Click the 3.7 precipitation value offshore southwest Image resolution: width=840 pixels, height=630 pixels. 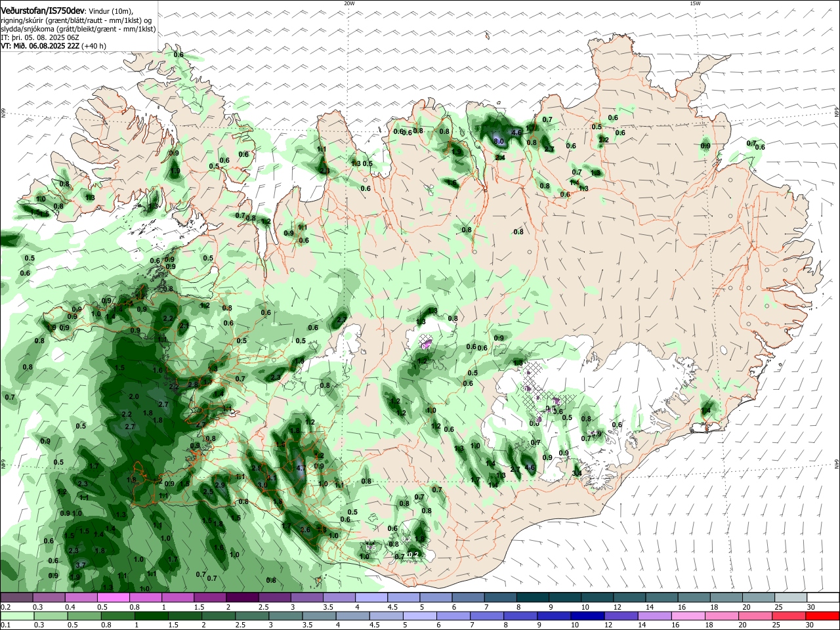pyautogui.click(x=81, y=564)
